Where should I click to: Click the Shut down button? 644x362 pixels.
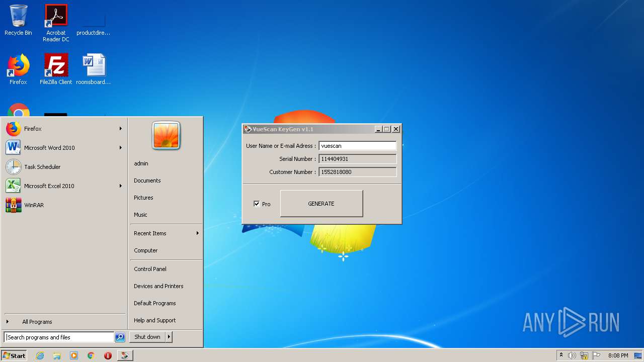(147, 337)
